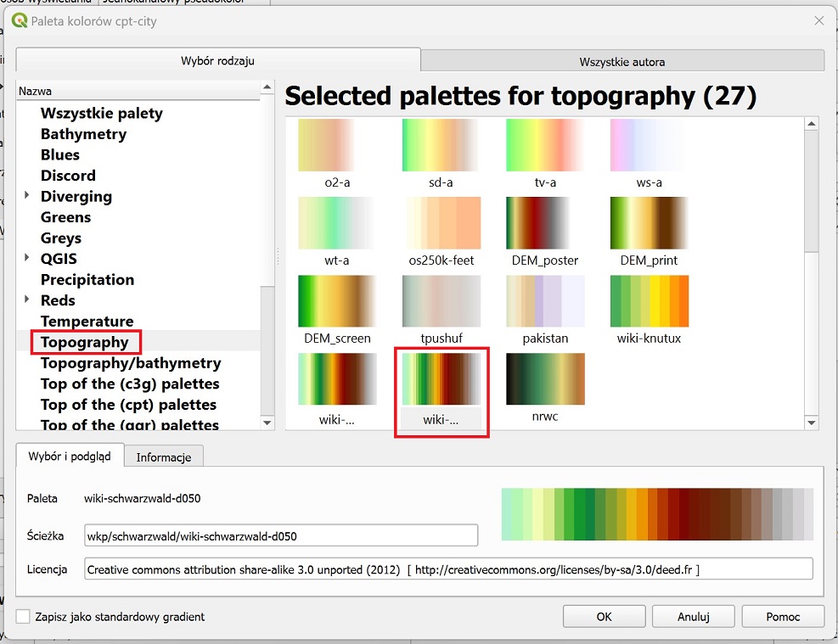Click the QGIS logo in title bar
838x644 pixels.
20,21
